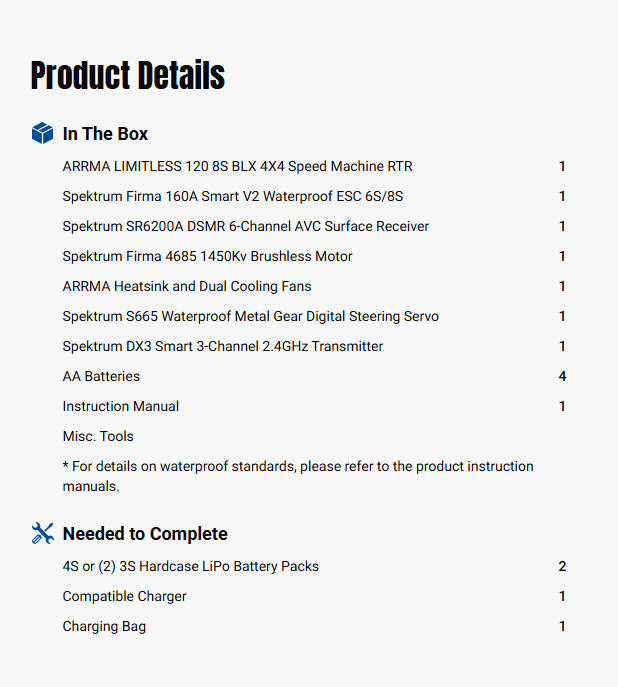This screenshot has height=687, width=618.
Task: Select Spektrum DX3 Smart Transmitter item
Action: click(x=222, y=346)
